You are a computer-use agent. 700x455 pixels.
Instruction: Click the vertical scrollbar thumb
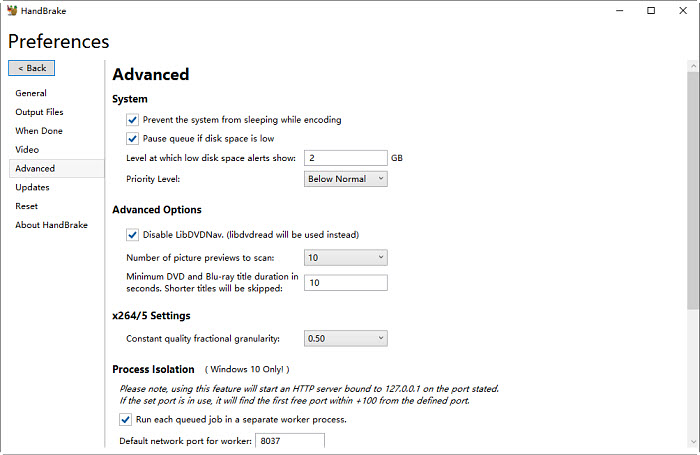[x=693, y=190]
